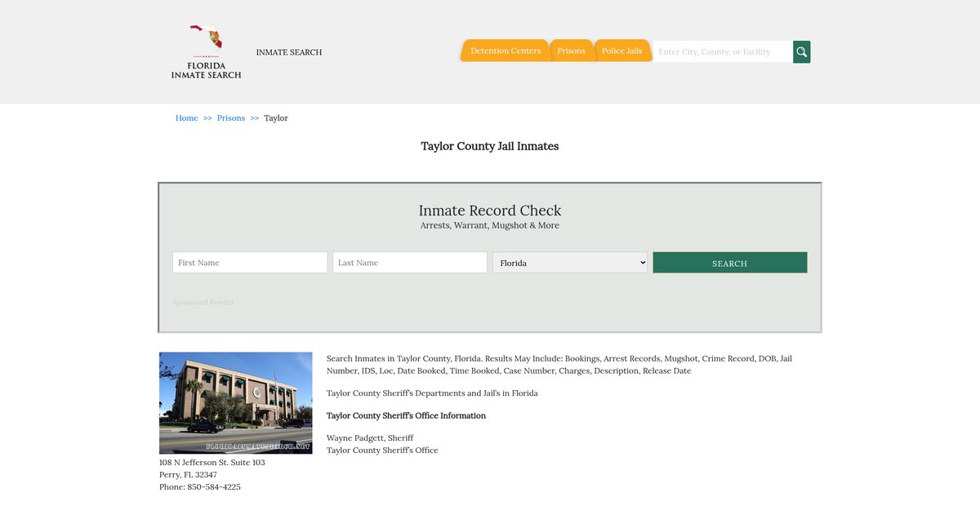
Task: Expand the Florida state dropdown
Action: (570, 263)
